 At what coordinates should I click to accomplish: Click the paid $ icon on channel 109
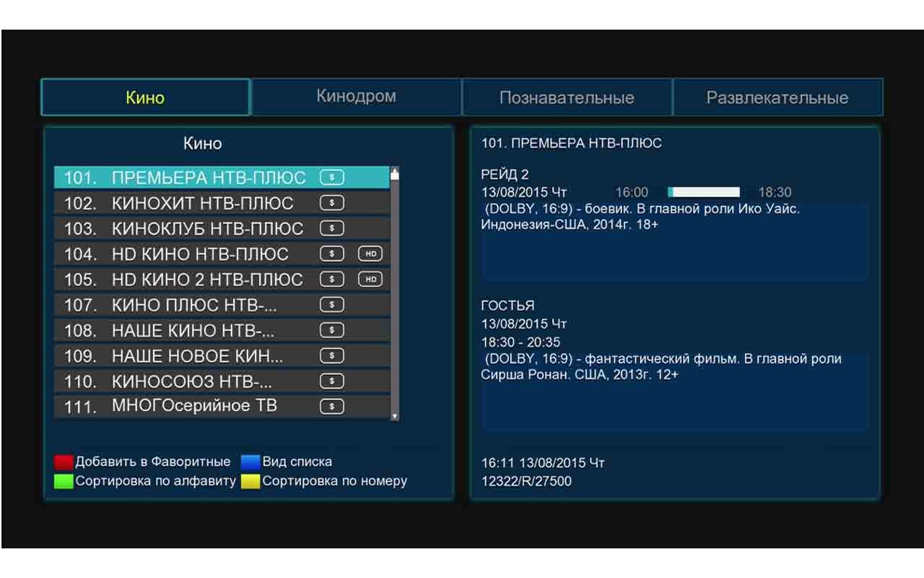332,355
